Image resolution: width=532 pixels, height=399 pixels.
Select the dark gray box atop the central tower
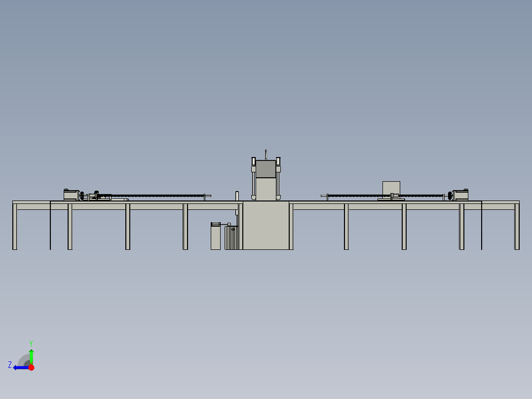coord(266,169)
